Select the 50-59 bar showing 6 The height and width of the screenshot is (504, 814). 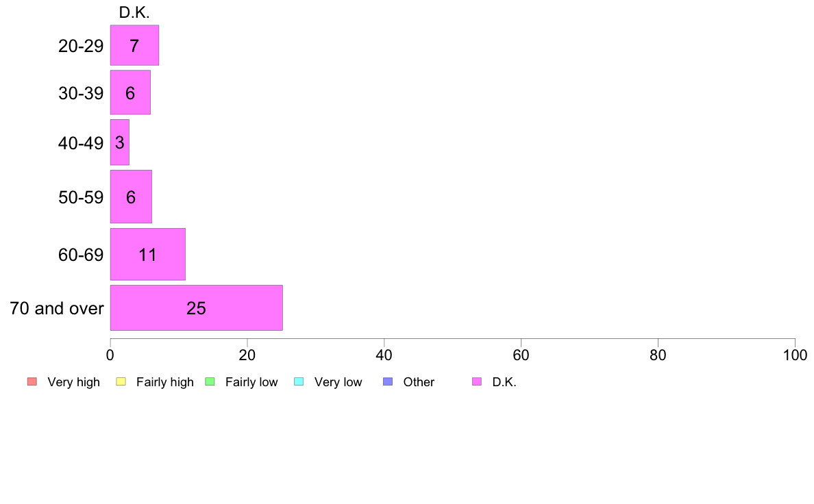point(131,197)
